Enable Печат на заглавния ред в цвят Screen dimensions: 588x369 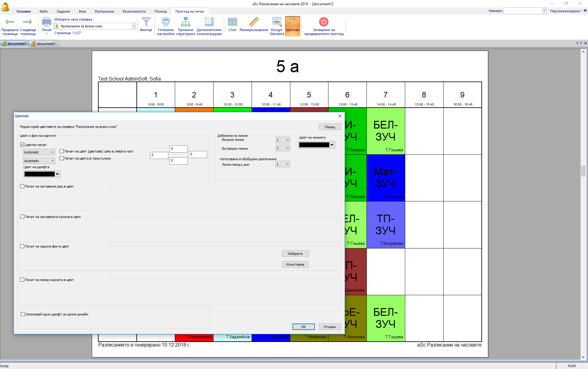click(22, 186)
